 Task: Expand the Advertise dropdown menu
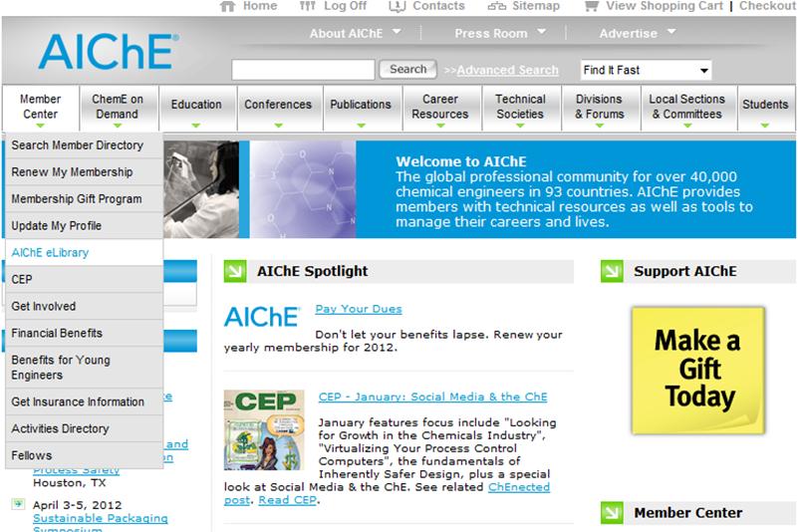coord(638,33)
